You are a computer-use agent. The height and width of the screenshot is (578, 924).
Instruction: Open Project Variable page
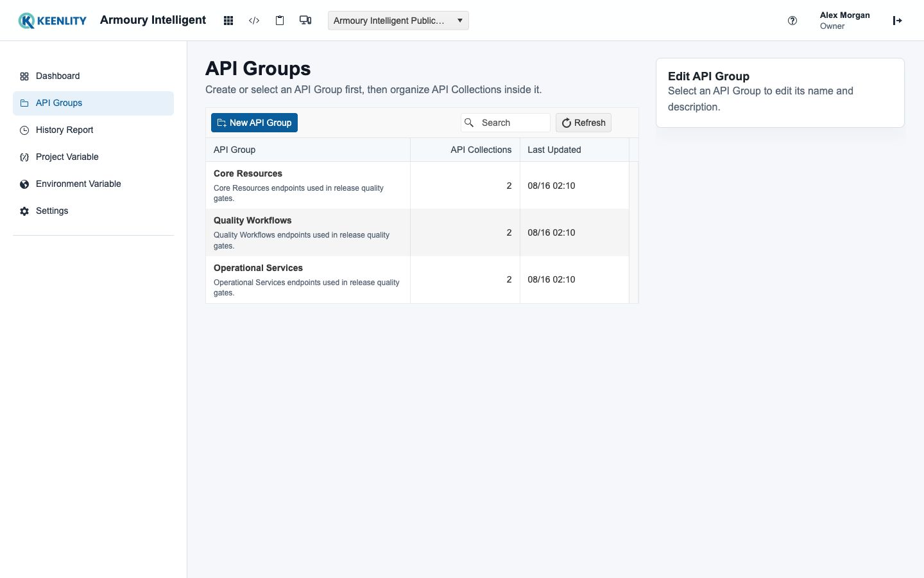click(93, 157)
